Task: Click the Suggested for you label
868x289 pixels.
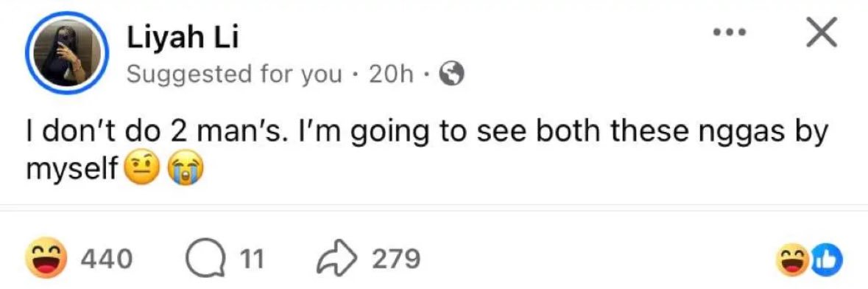Action: [x=234, y=74]
